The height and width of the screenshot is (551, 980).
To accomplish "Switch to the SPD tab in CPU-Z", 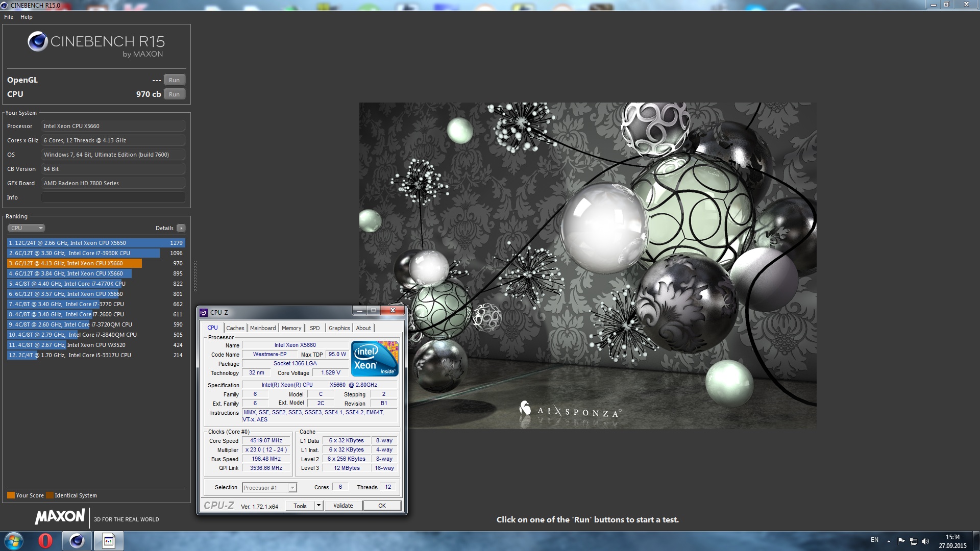I will coord(314,328).
